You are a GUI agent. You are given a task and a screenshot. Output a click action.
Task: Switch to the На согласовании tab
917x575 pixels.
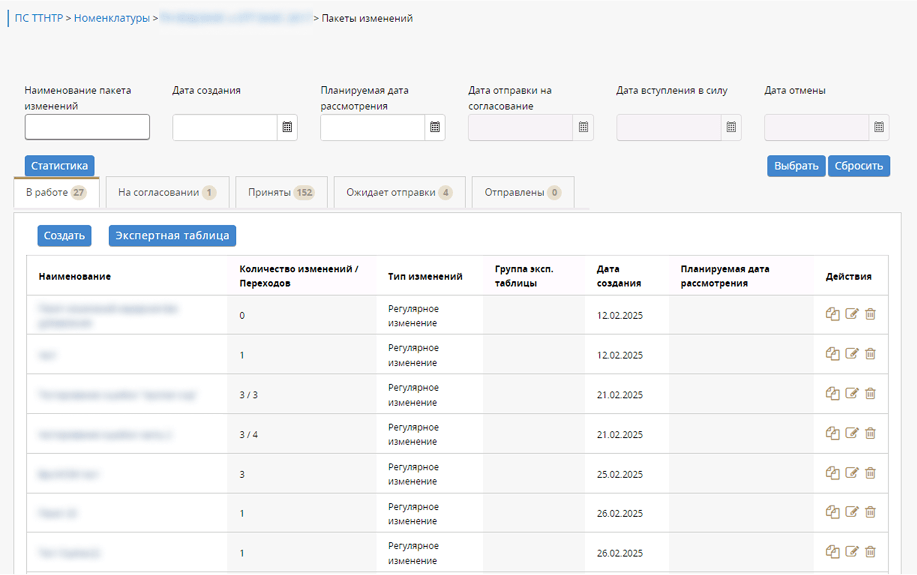167,193
